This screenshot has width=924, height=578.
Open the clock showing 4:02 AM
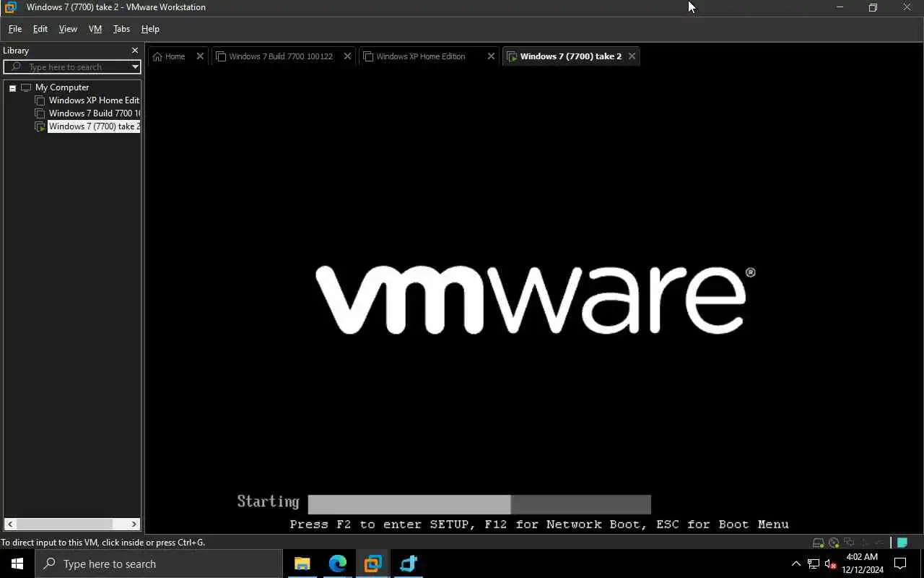862,564
